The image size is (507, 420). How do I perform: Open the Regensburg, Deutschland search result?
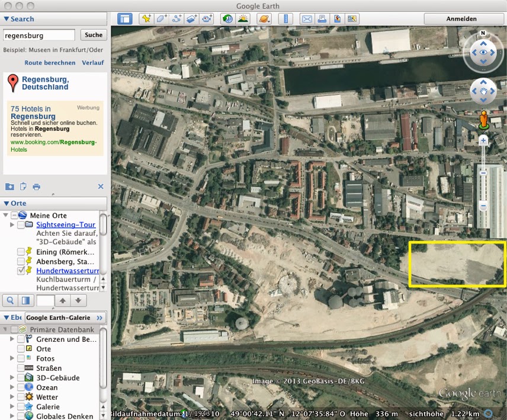click(45, 83)
